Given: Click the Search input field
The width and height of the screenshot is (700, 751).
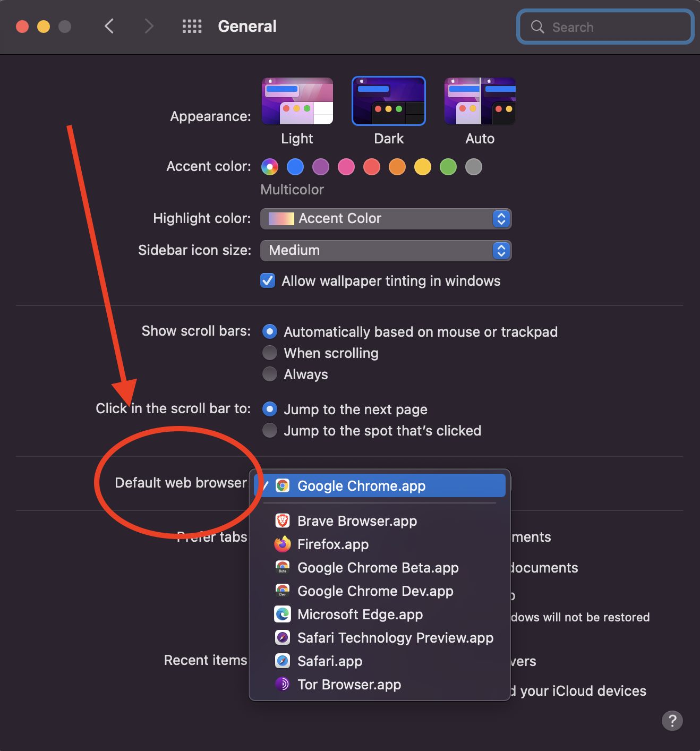Looking at the screenshot, I should [x=605, y=27].
